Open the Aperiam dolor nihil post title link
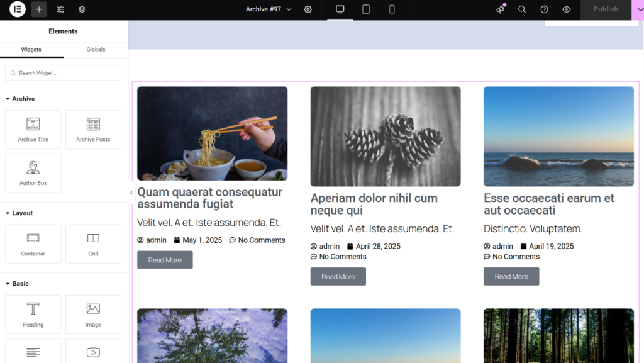This screenshot has height=363, width=644. click(374, 204)
